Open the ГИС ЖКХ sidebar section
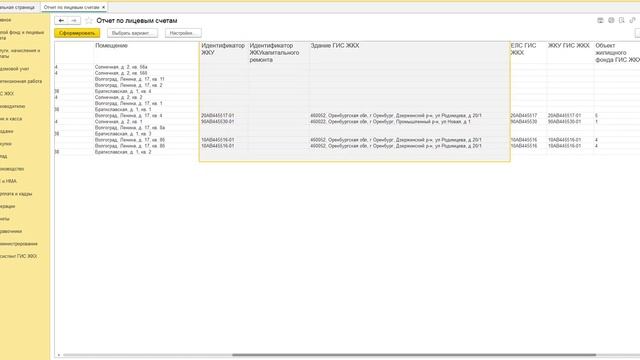The width and height of the screenshot is (640, 360). click(7, 94)
